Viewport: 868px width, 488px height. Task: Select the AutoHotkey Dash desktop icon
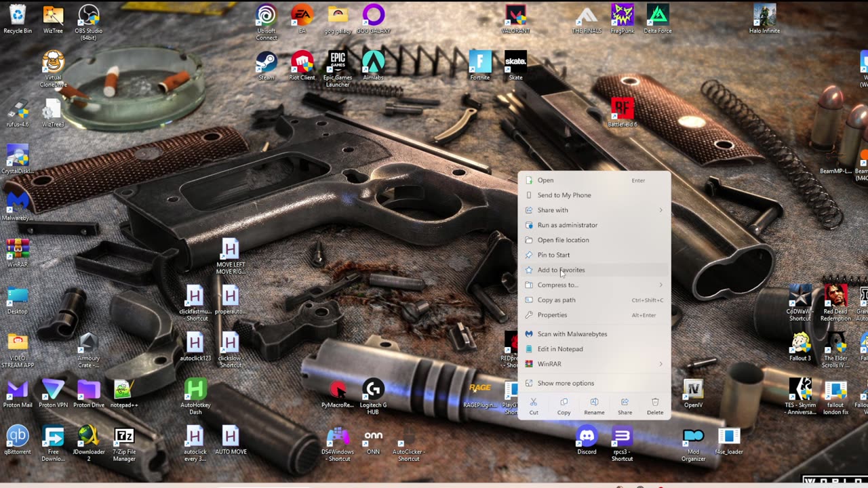click(195, 396)
